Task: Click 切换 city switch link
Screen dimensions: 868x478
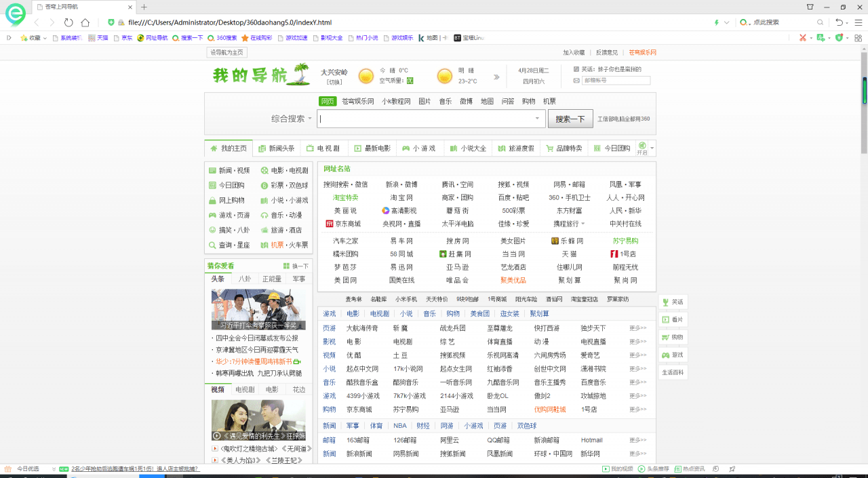Action: pyautogui.click(x=334, y=82)
